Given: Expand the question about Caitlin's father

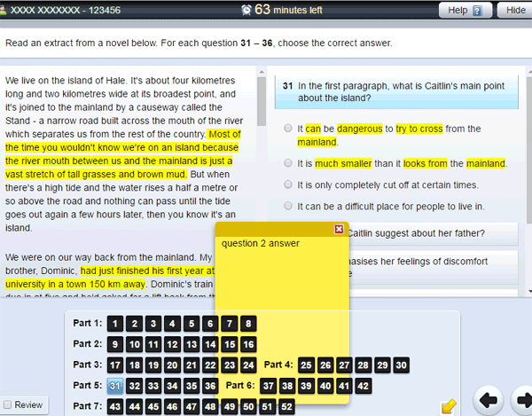Looking at the screenshot, I should point(433,233).
